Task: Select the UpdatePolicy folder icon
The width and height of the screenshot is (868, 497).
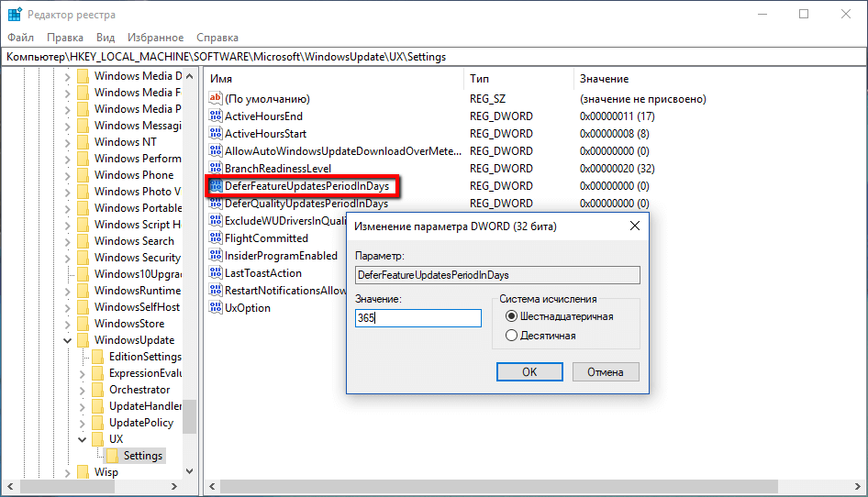Action: 98,423
